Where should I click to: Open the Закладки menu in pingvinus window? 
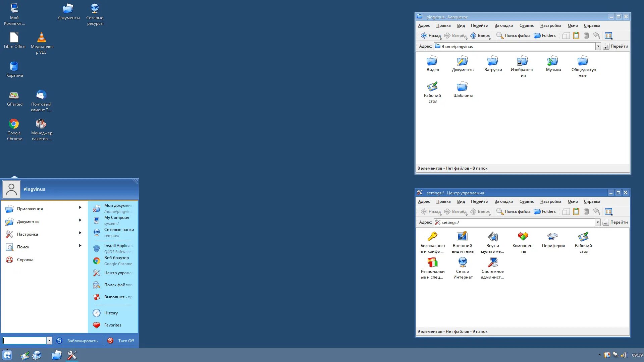tap(503, 25)
